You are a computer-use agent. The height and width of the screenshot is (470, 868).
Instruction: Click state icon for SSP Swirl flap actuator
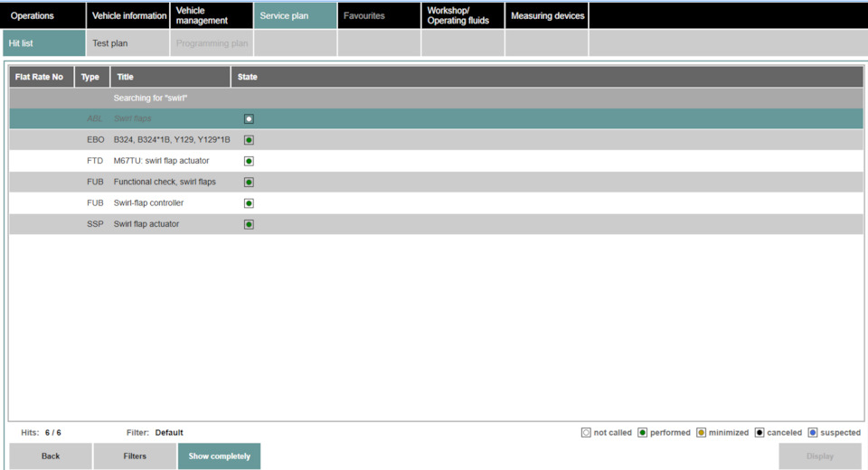(x=249, y=224)
